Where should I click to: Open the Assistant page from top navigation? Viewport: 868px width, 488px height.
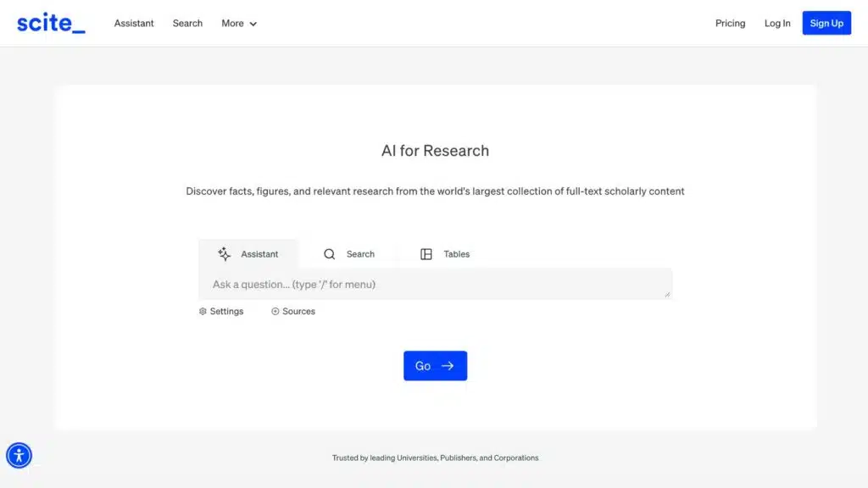(x=134, y=24)
